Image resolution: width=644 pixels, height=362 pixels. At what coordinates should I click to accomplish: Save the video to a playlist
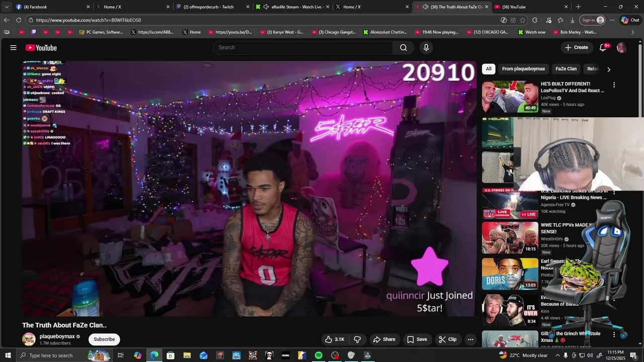coord(417,339)
